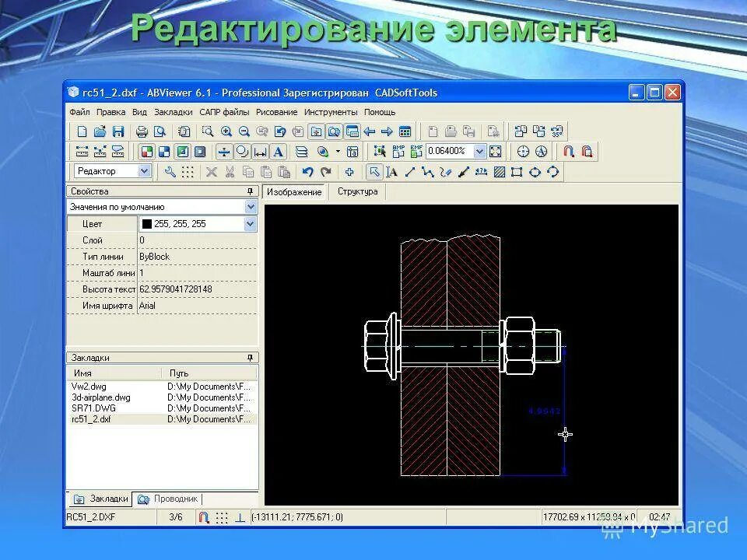Open the Цвет color dropdown arrow
747x560 pixels.
click(x=250, y=224)
